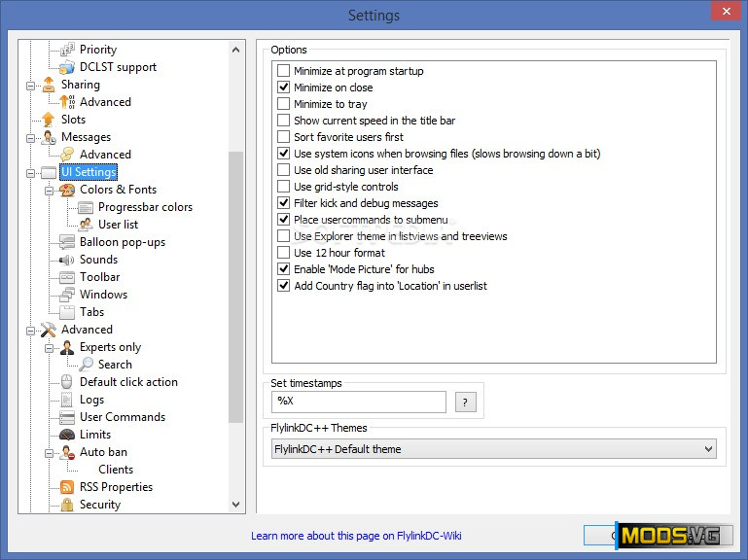
Task: Select the Colors & Fonts palette icon
Action: point(67,190)
